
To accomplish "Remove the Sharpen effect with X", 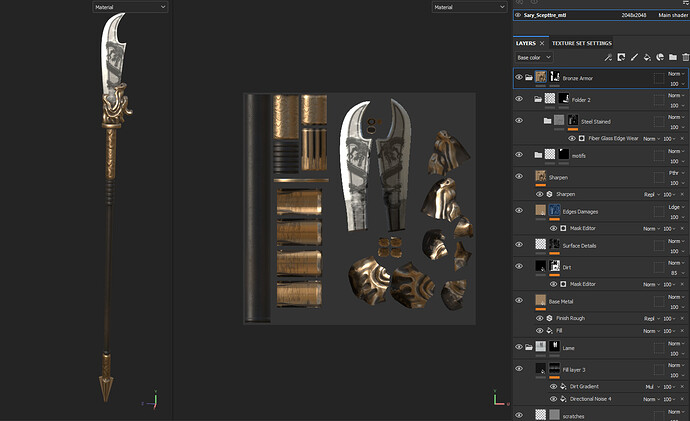I will coord(683,194).
